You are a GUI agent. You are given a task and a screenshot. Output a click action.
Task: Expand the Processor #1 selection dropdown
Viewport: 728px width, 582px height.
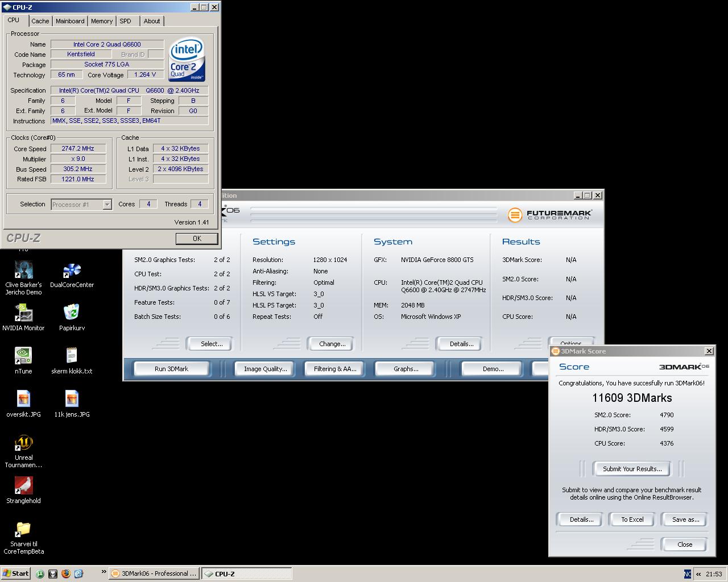pos(107,205)
